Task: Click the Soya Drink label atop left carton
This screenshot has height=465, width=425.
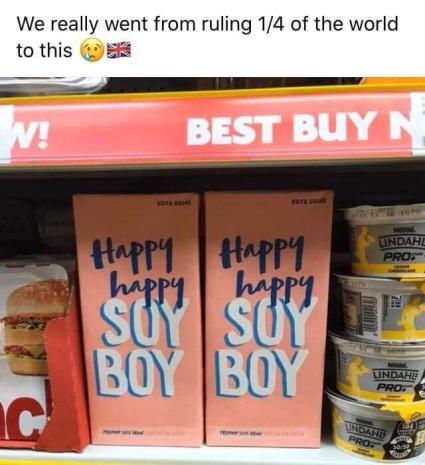Action: tap(173, 203)
